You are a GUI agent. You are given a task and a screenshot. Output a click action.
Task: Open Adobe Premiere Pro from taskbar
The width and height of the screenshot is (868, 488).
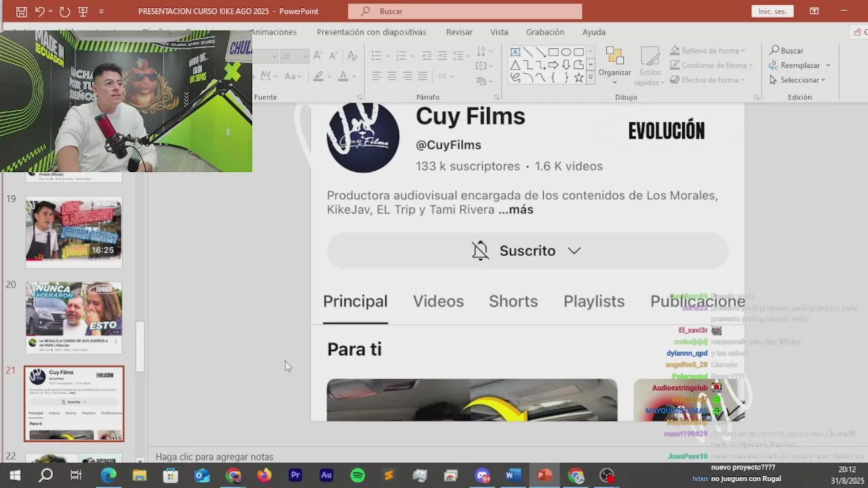[295, 476]
